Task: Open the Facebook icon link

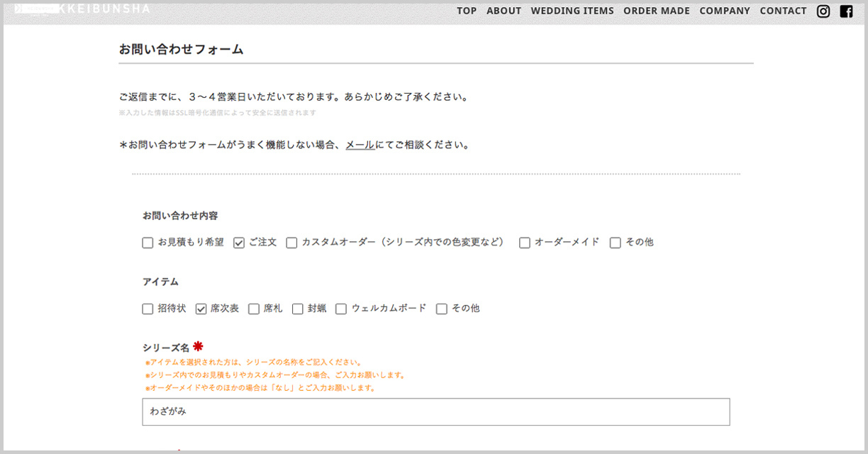Action: [846, 11]
